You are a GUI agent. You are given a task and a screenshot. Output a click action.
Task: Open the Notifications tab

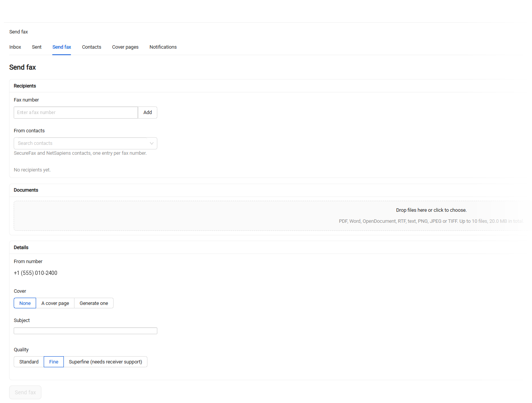click(x=163, y=47)
